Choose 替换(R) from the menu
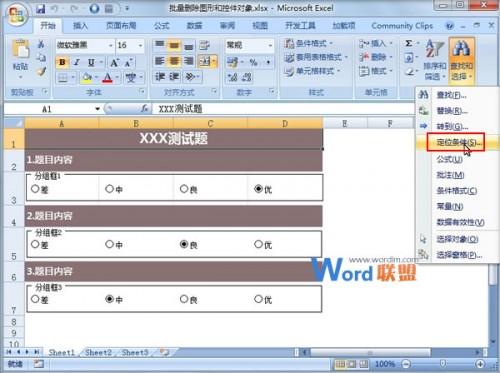 click(x=458, y=111)
